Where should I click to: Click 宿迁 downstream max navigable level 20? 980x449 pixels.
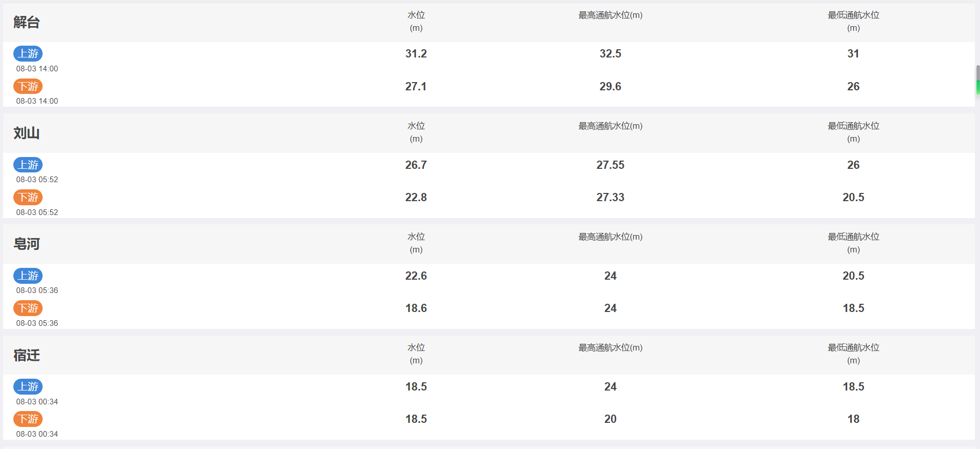tap(611, 419)
